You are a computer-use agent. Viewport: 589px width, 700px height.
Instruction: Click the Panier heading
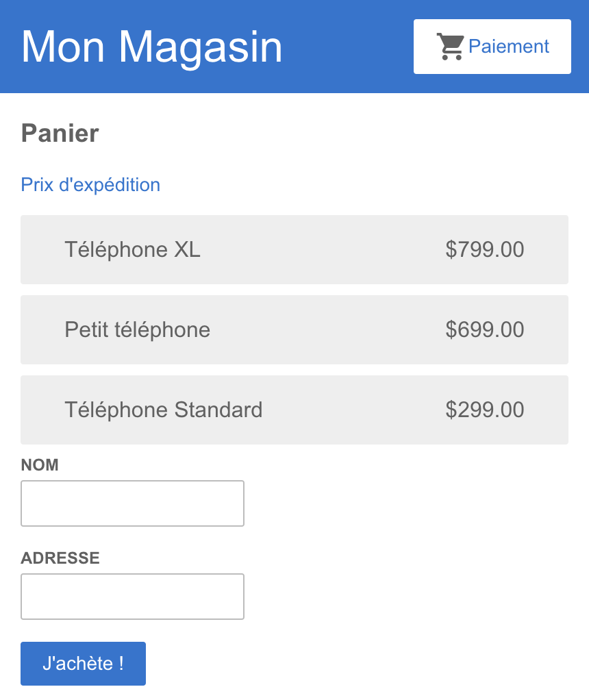[60, 134]
